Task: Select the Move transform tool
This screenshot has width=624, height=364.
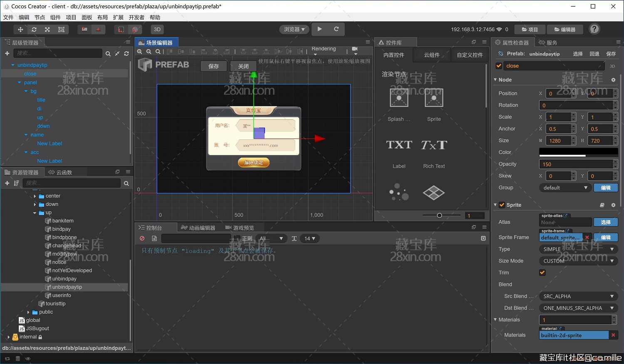Action: 20,30
